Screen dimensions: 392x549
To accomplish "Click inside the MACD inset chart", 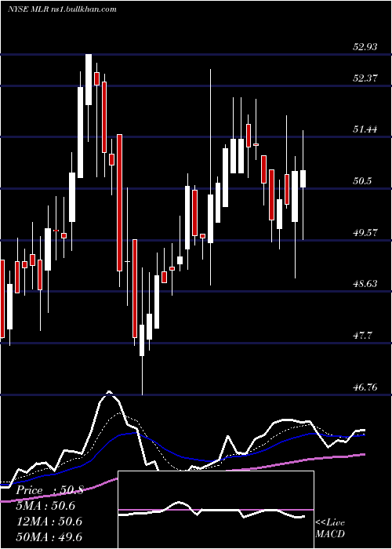I will 216,510.
